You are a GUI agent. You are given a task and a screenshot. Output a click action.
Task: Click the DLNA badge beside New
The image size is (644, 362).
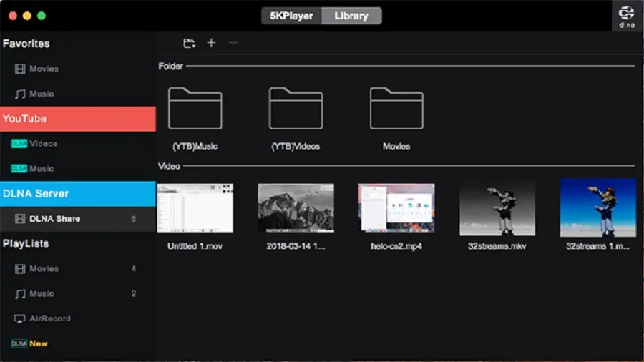(19, 343)
